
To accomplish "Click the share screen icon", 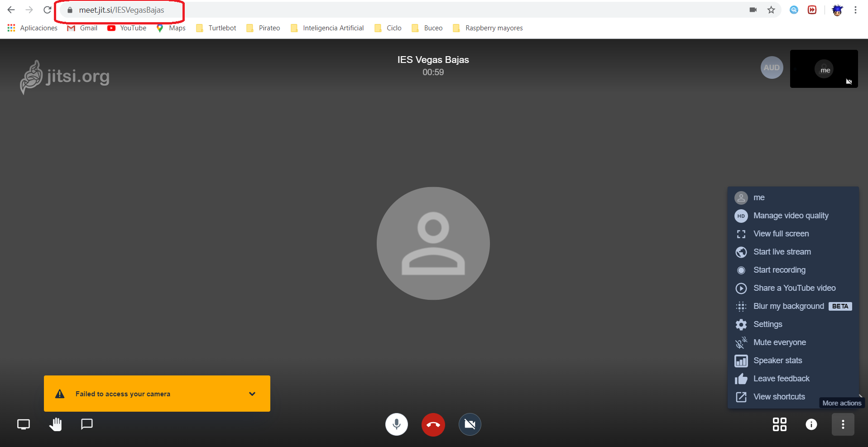I will point(24,424).
